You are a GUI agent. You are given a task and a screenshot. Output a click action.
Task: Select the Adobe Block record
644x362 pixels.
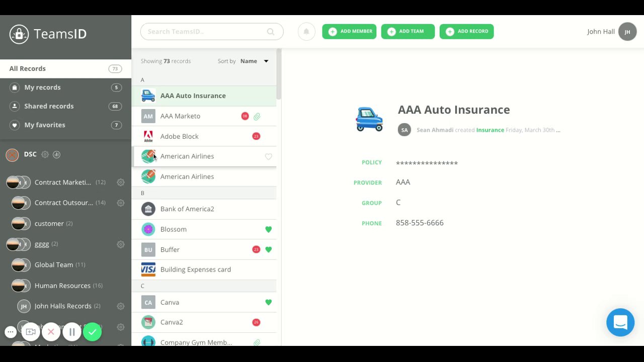point(204,136)
